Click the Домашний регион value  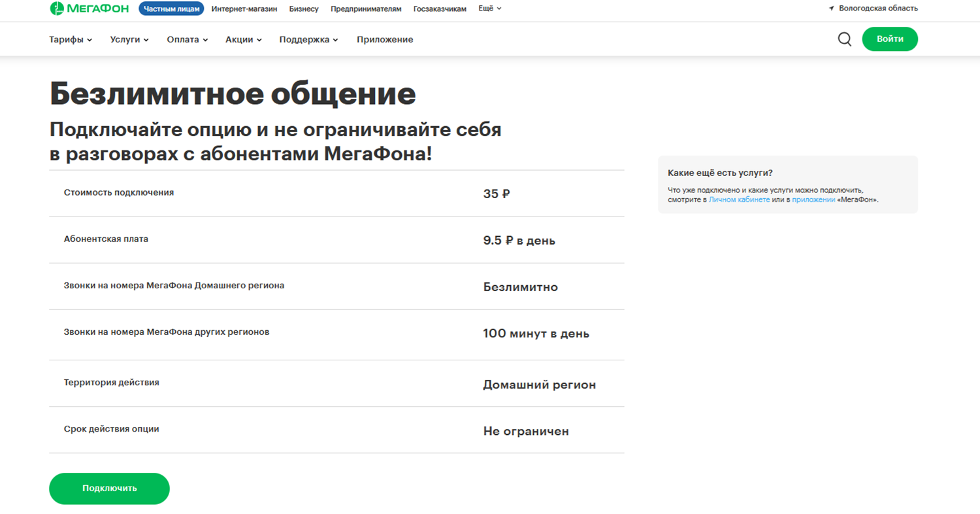(x=540, y=385)
